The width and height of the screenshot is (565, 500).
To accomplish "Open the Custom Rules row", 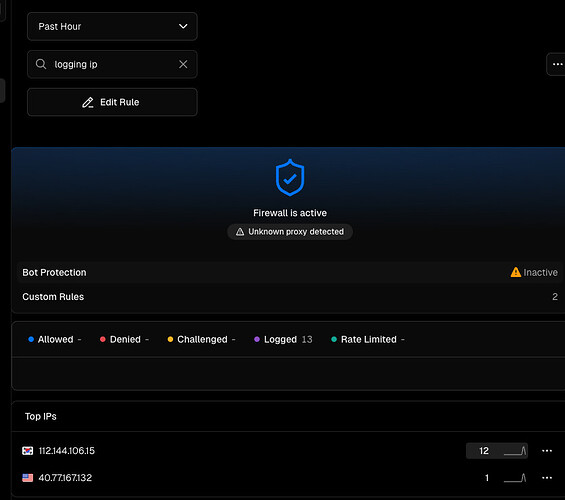I will tap(290, 296).
